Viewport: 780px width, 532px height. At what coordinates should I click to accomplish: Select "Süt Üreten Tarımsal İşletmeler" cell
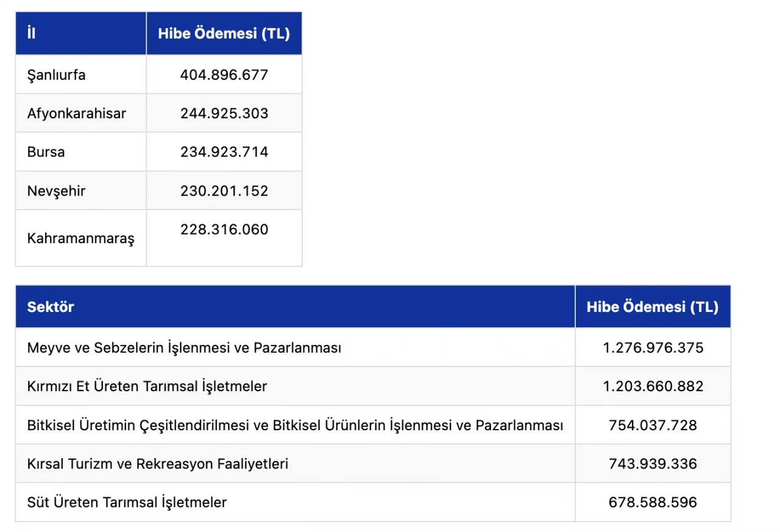(x=127, y=502)
